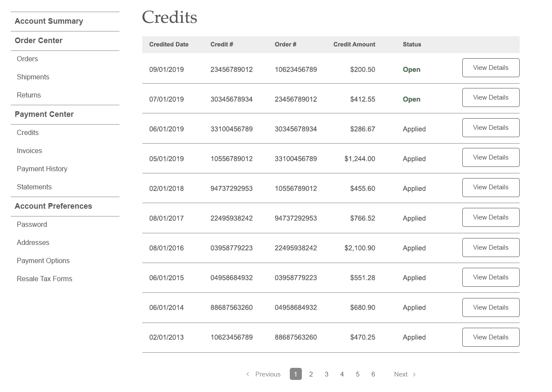Click the Next page chevron arrow
This screenshot has width=552, height=392.
(x=414, y=374)
